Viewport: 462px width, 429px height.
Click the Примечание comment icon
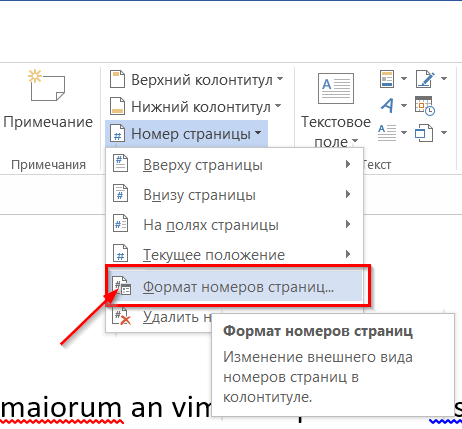pos(47,85)
